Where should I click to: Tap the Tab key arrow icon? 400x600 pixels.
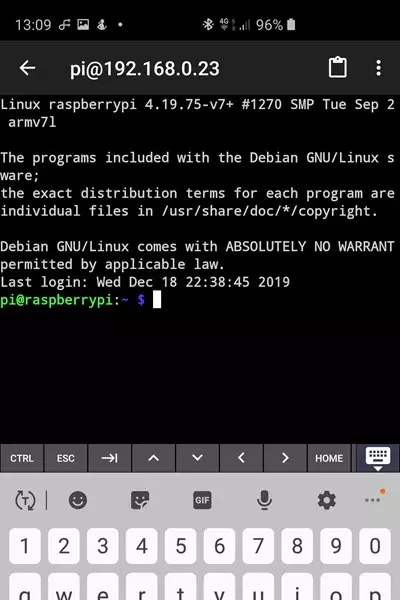(x=109, y=458)
